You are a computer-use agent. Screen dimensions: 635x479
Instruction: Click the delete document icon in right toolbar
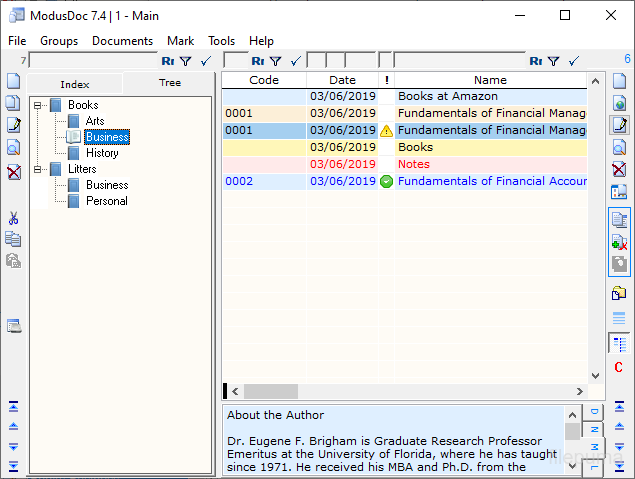tap(619, 169)
